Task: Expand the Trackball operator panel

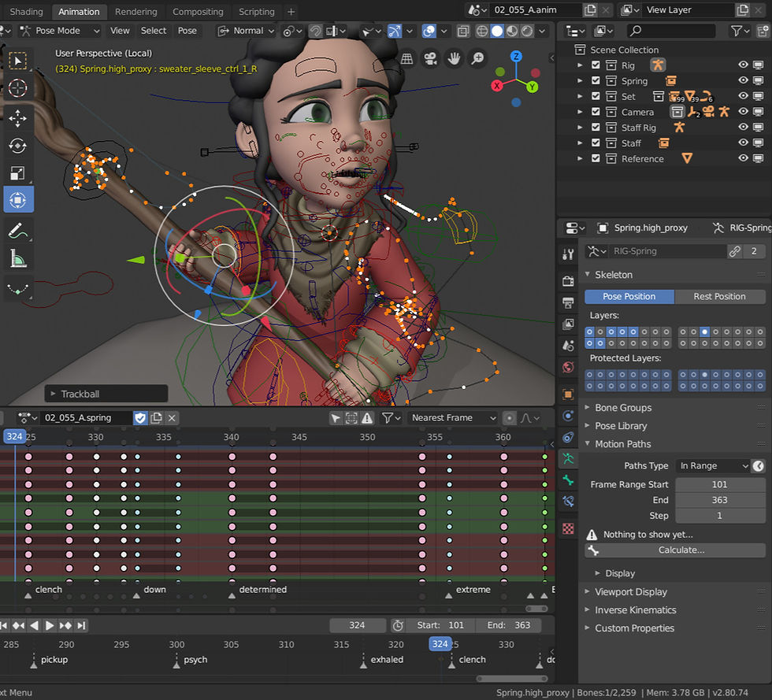Action: 107,394
